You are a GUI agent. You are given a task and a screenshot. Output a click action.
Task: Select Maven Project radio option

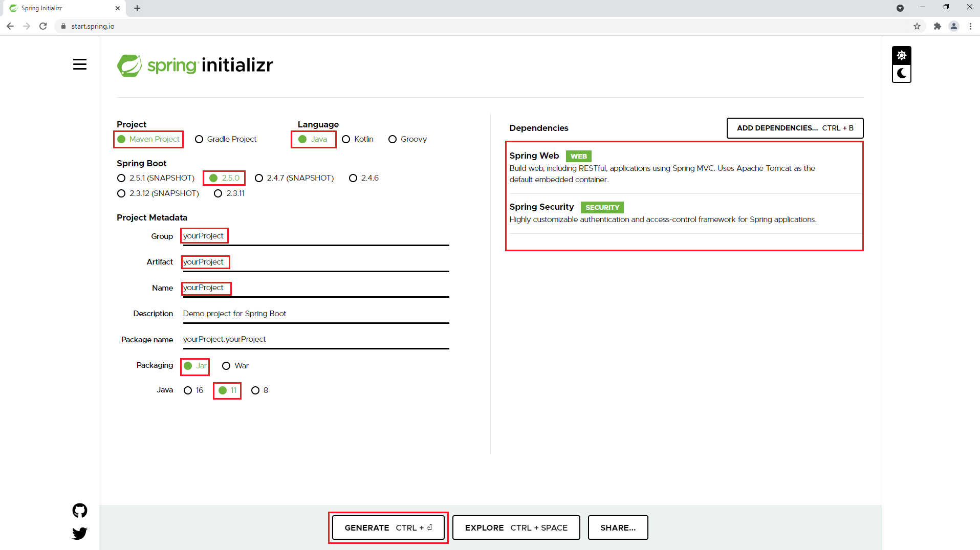coord(148,139)
